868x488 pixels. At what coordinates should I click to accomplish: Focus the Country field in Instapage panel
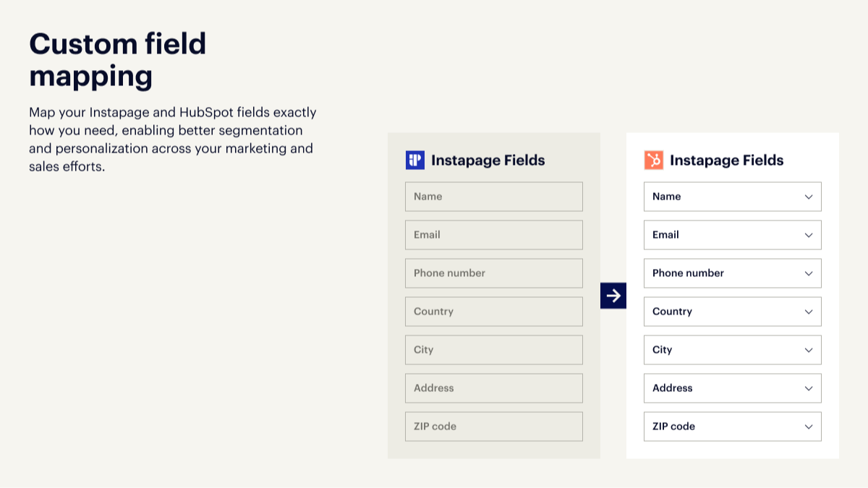493,312
